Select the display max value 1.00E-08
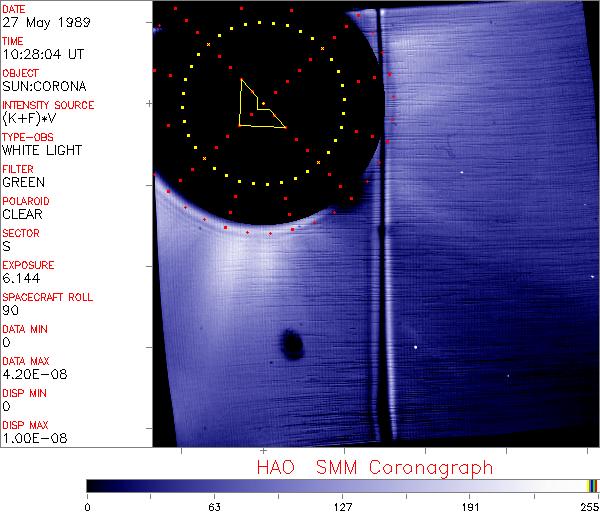600x512 pixels. pos(30,438)
